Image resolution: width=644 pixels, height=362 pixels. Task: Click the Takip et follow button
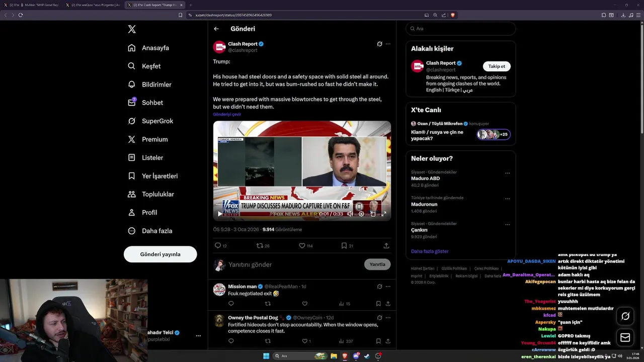(x=497, y=66)
